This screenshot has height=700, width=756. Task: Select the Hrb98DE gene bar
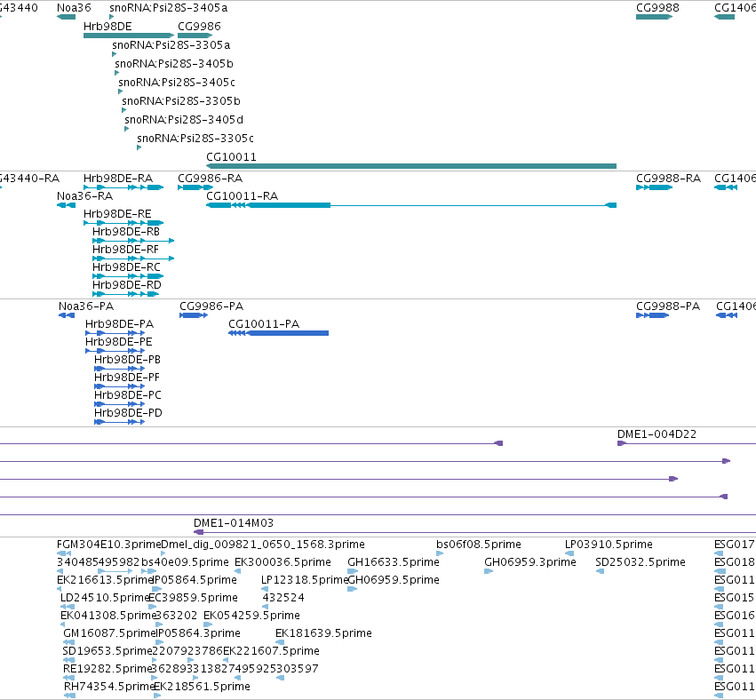tap(129, 36)
